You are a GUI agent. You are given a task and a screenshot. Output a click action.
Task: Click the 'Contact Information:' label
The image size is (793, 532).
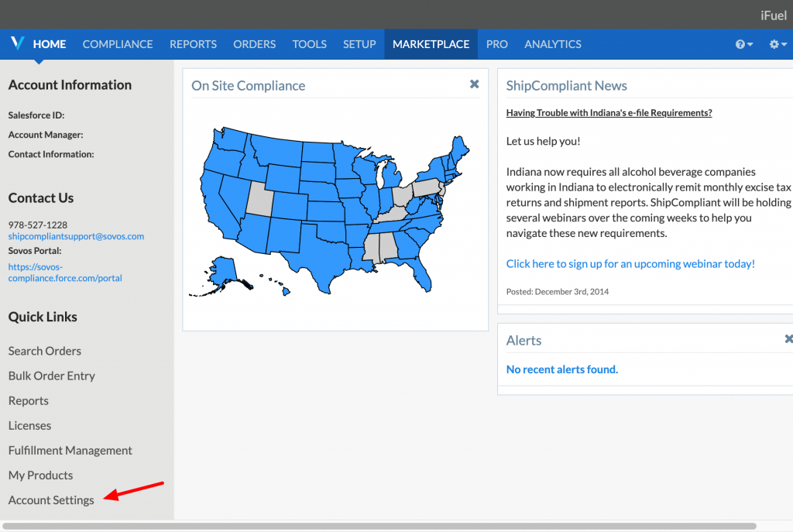pyautogui.click(x=51, y=154)
